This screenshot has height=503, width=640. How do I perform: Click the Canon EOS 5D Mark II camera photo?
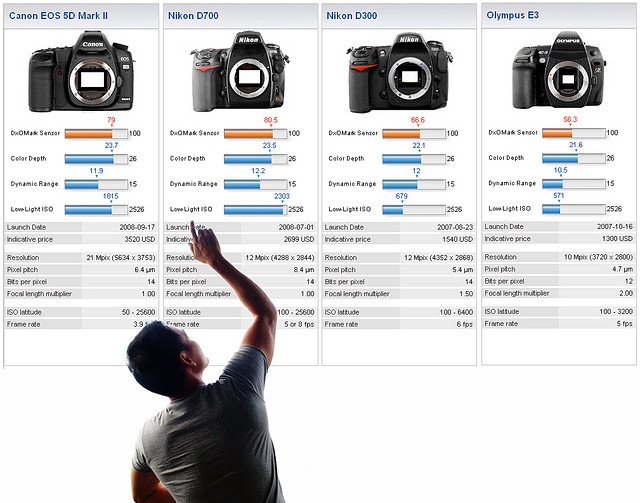(82, 71)
